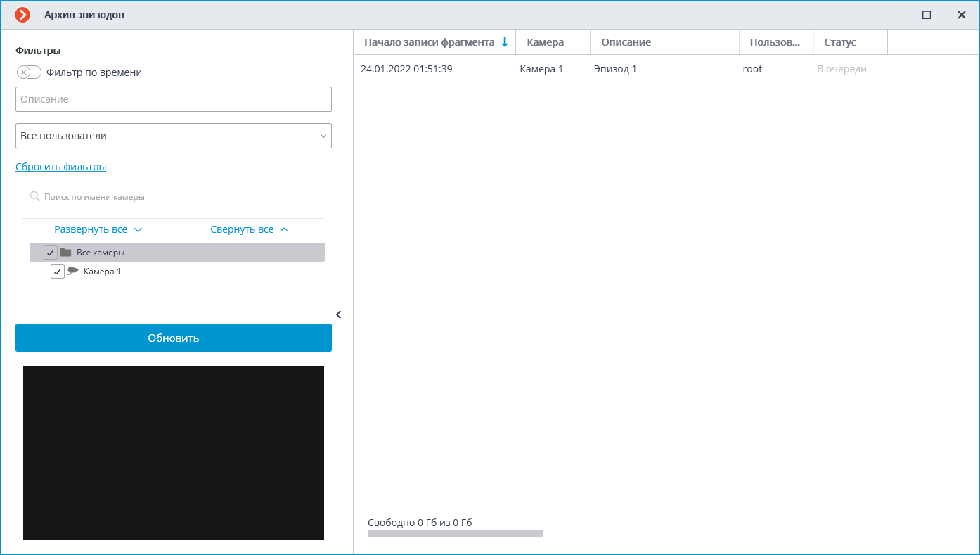Focus the Поиск по имени камеры field
This screenshot has width=980, height=555.
tap(174, 197)
